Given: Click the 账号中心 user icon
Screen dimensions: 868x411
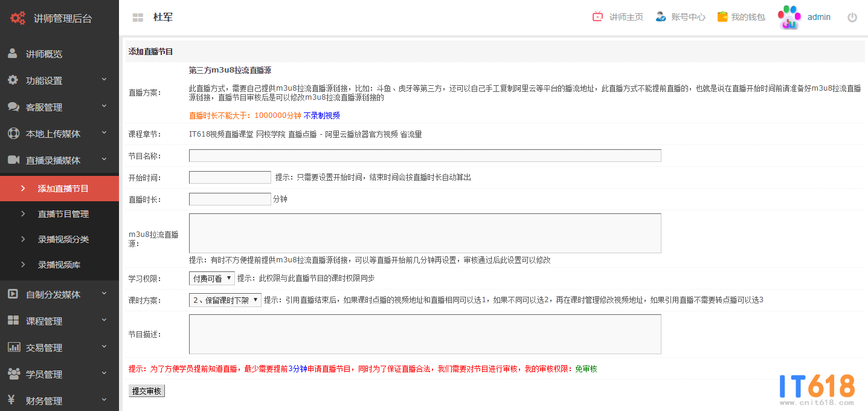Looking at the screenshot, I should pyautogui.click(x=661, y=17).
